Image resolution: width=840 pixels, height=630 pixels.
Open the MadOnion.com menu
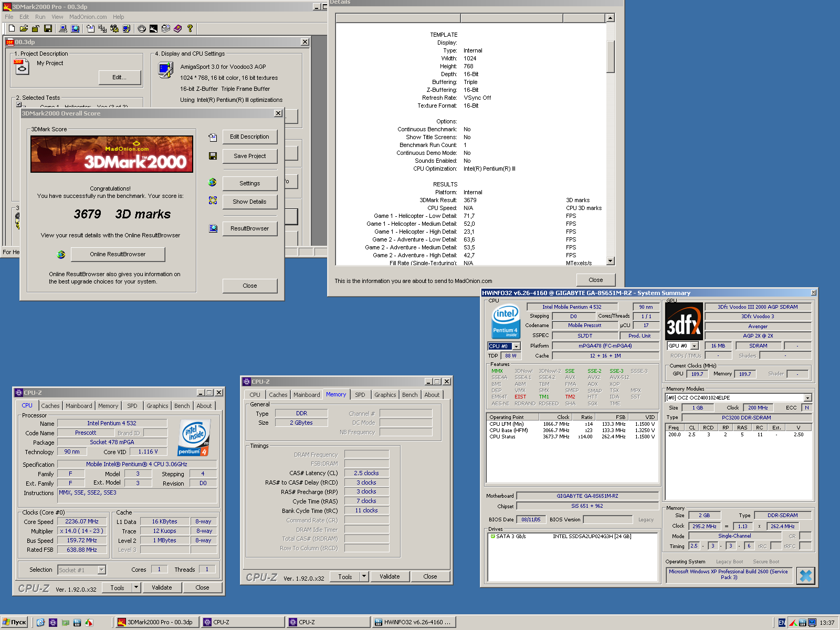(x=88, y=17)
